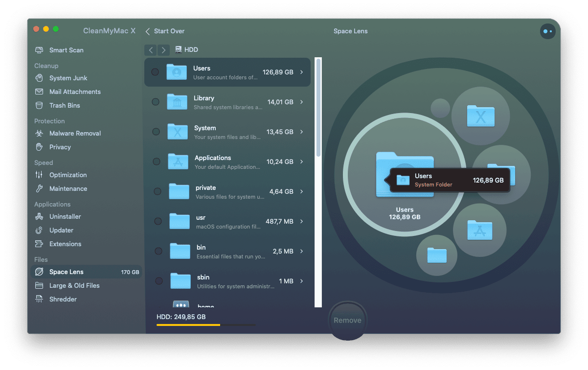Image resolution: width=588 pixels, height=370 pixels.
Task: Tick the System folder checkbox
Action: coord(156,132)
